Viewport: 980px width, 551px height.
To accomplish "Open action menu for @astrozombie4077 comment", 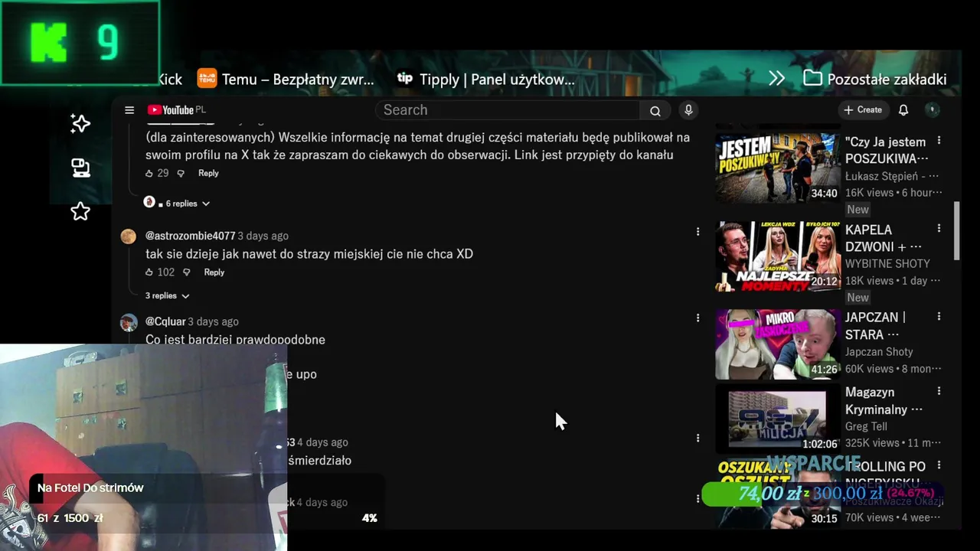I will pos(697,231).
